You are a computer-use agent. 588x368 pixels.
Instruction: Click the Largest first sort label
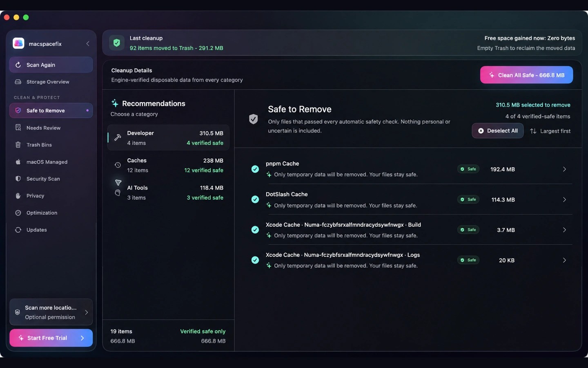point(555,131)
